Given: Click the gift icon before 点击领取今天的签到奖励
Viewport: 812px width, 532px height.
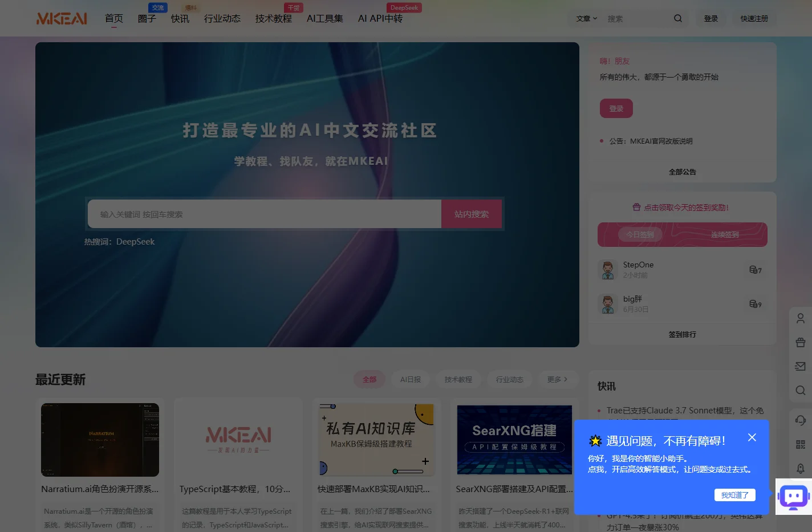Looking at the screenshot, I should click(636, 208).
